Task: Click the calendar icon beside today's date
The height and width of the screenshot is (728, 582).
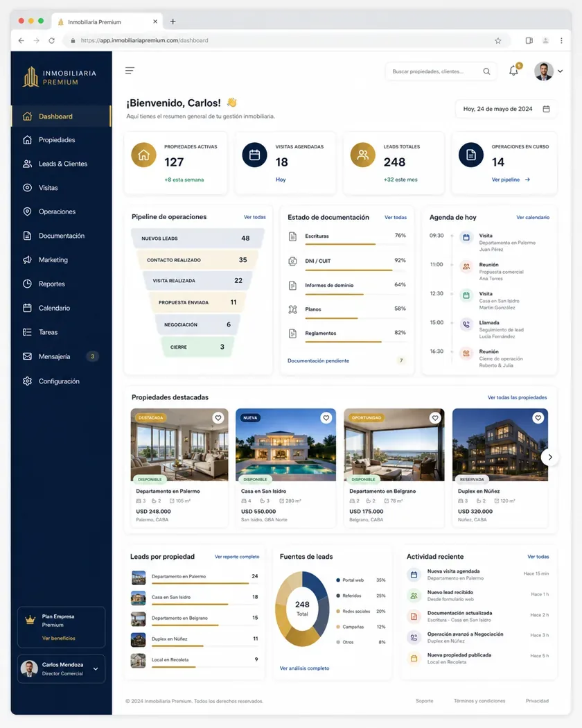Action: [546, 109]
